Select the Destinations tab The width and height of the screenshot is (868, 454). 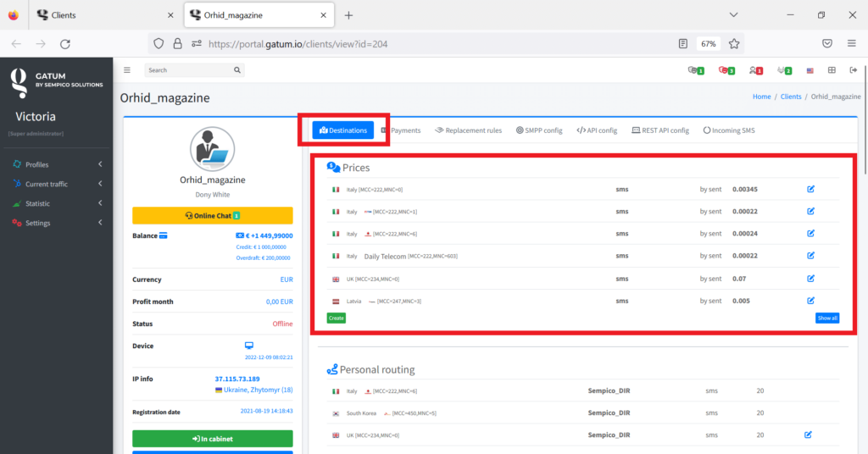tap(343, 130)
